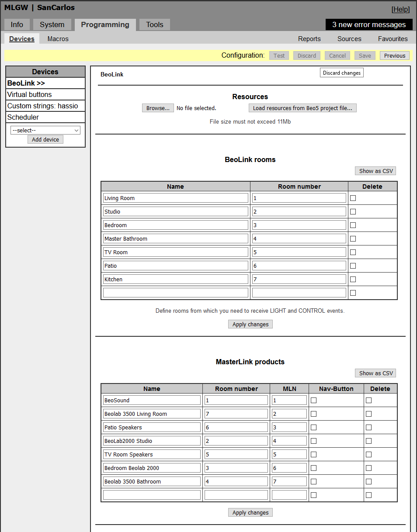Apply changes for BeoLink rooms

click(x=250, y=324)
